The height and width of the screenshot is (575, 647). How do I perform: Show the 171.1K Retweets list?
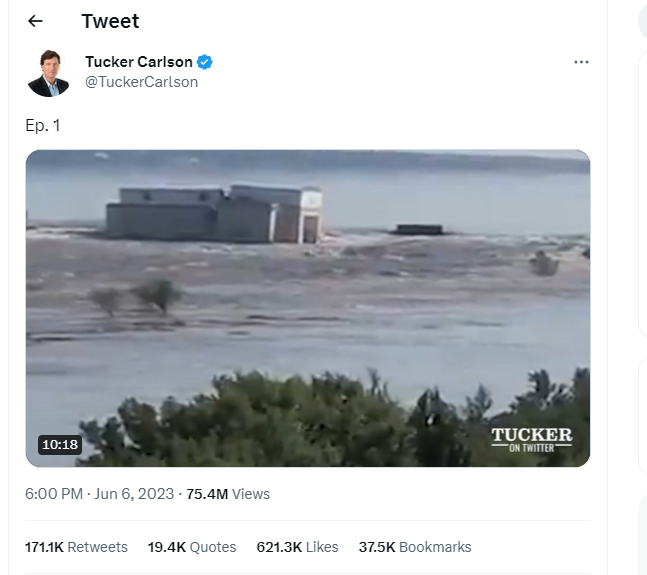coord(76,547)
